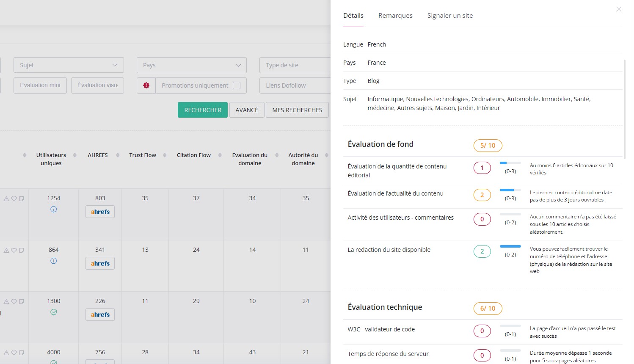Open the Liens Dofollow selector
The height and width of the screenshot is (364, 634).
pyautogui.click(x=295, y=85)
